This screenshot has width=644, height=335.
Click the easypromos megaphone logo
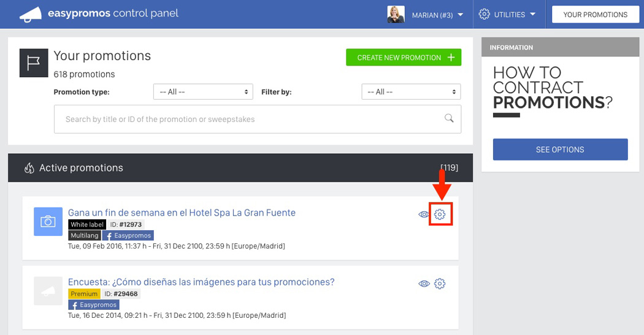[x=31, y=14]
